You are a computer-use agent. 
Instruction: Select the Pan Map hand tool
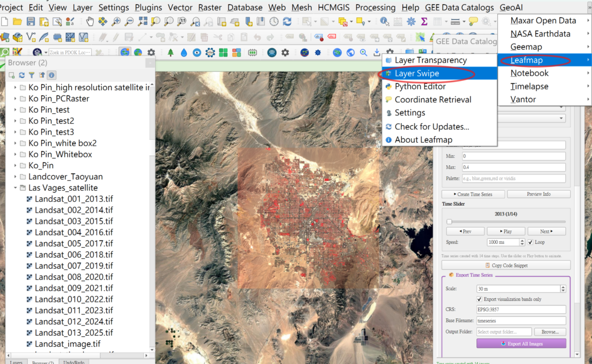pos(90,21)
